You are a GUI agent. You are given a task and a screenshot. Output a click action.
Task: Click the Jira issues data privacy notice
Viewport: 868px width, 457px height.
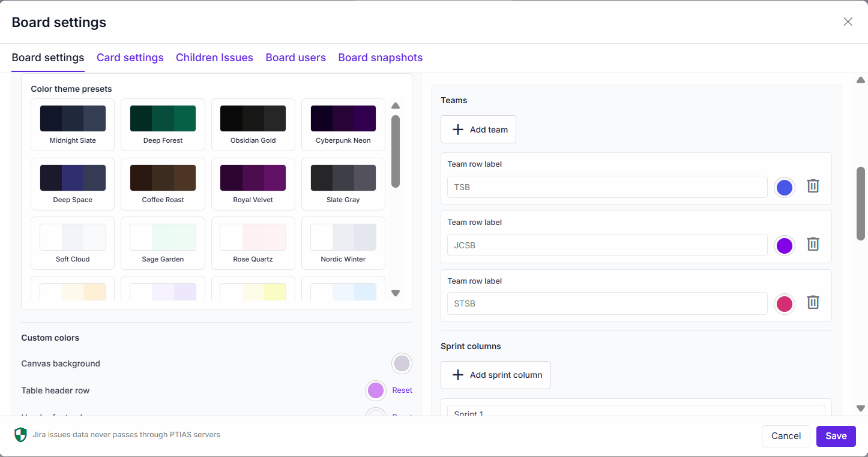(x=127, y=435)
